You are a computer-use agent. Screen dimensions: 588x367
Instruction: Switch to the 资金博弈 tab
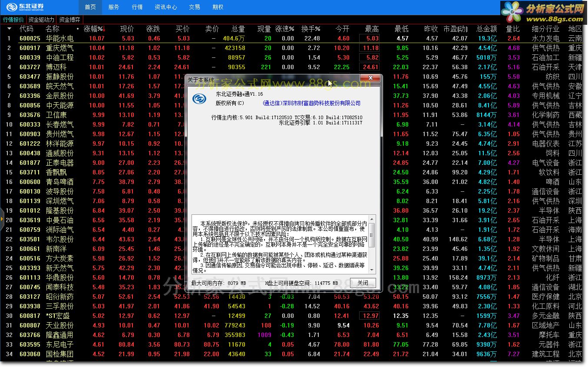(x=69, y=20)
